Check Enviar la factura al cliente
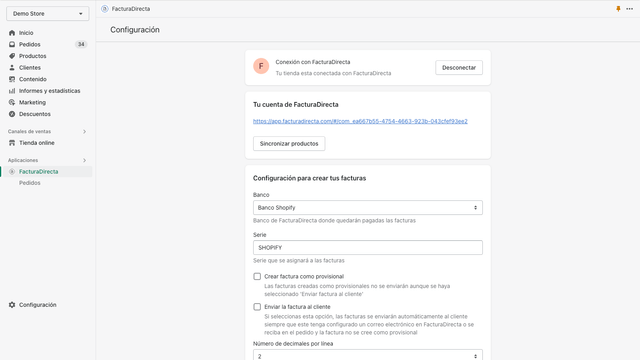This screenshot has width=640, height=360. coord(257,307)
